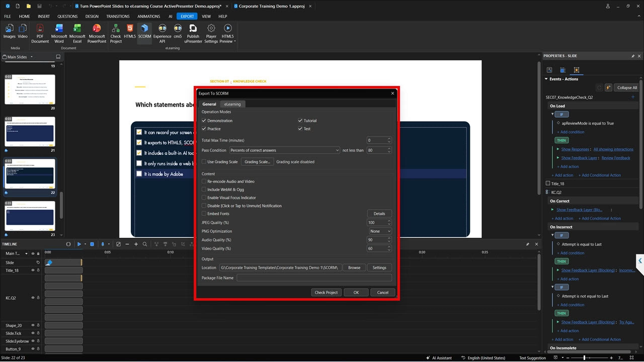Click Publish uPresenter icon
The image size is (644, 362).
click(193, 33)
